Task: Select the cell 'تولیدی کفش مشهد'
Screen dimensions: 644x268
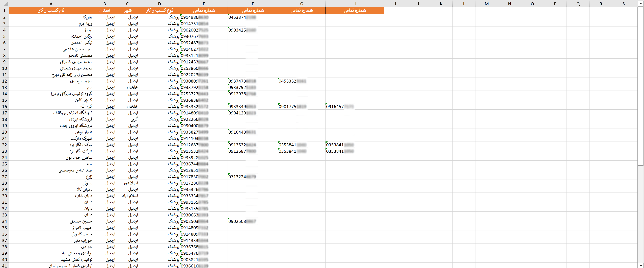Action: (51, 259)
